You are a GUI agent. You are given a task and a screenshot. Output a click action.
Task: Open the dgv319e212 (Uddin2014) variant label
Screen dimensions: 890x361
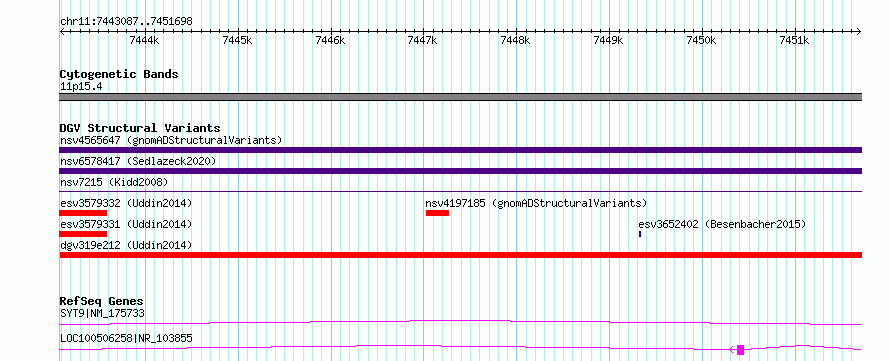[x=126, y=246]
